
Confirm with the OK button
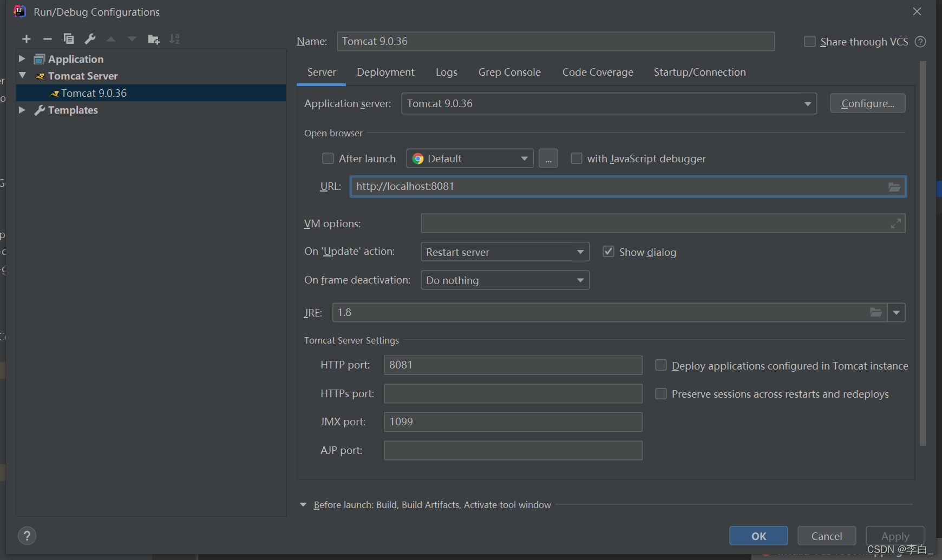pos(758,536)
